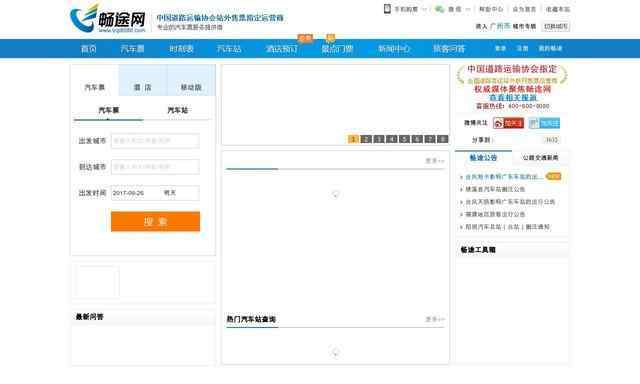Select the underlined 汽车票 sub-tab
Screen dimensions: 640x384
point(109,111)
